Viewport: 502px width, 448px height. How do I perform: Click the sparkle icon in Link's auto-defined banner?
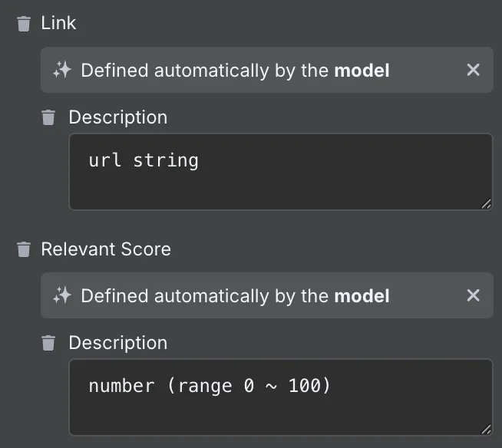(62, 70)
